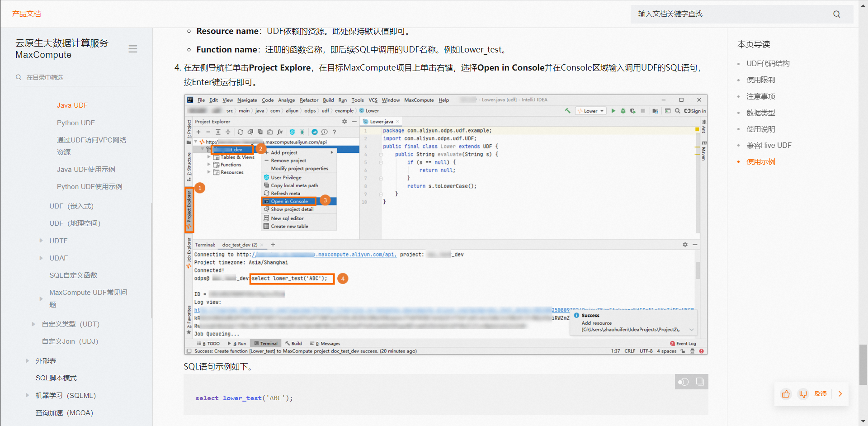Viewport: 868px width, 426px height.
Task: Select the Lower.java editor tab
Action: pyautogui.click(x=382, y=122)
